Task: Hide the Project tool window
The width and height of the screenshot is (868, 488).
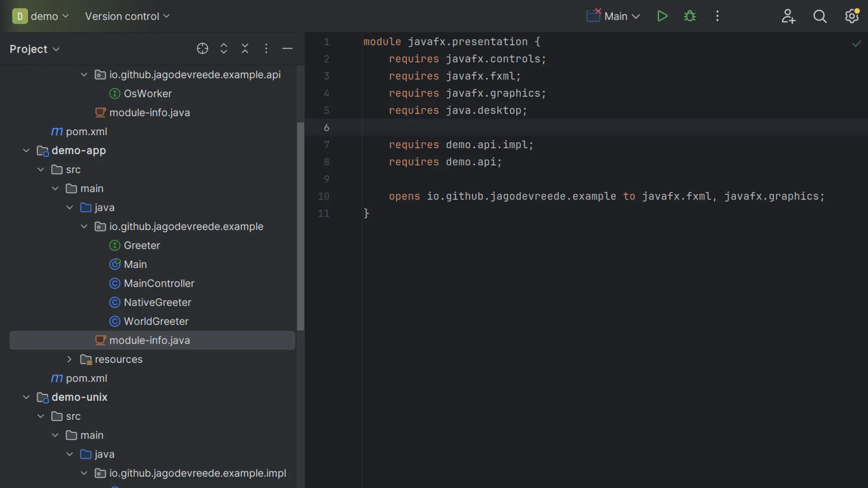Action: [x=287, y=49]
